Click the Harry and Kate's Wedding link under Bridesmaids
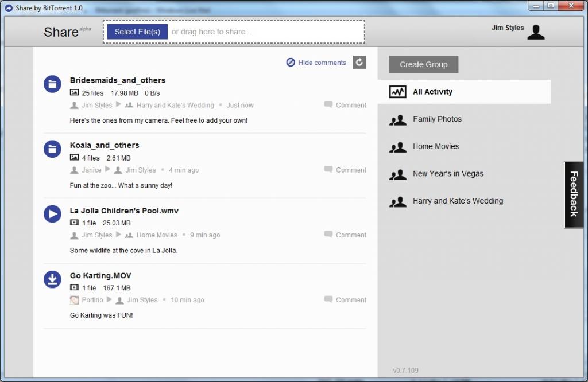This screenshot has width=588, height=382. tap(175, 105)
